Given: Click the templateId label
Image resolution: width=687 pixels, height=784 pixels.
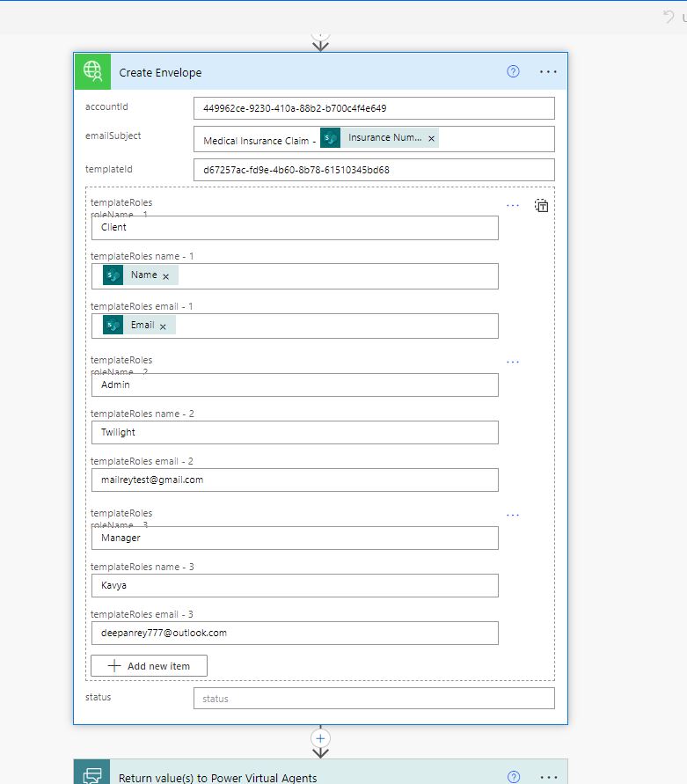Looking at the screenshot, I should 108,169.
